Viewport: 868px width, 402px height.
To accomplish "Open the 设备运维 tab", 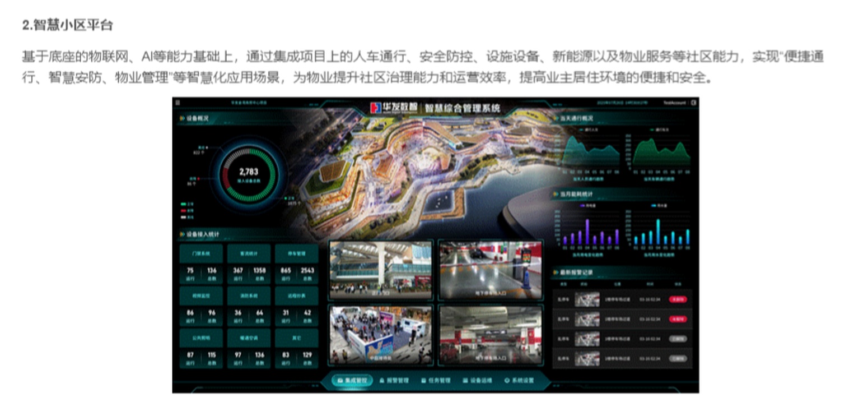I will pos(477,380).
